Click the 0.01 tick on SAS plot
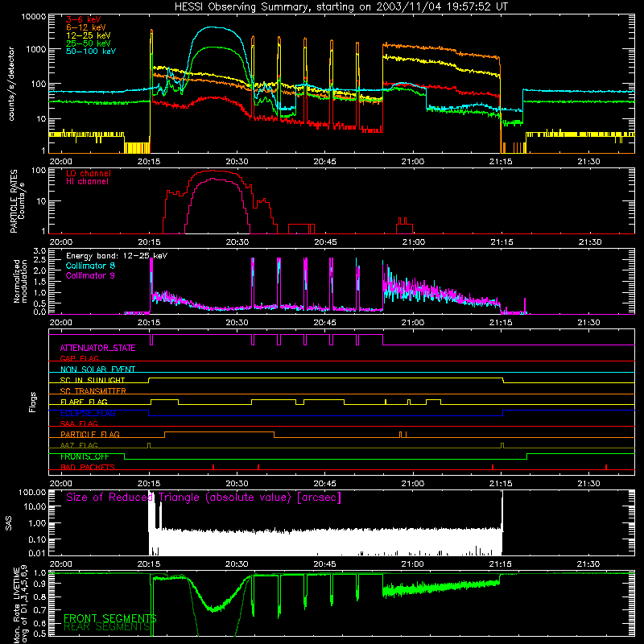 click(x=37, y=553)
